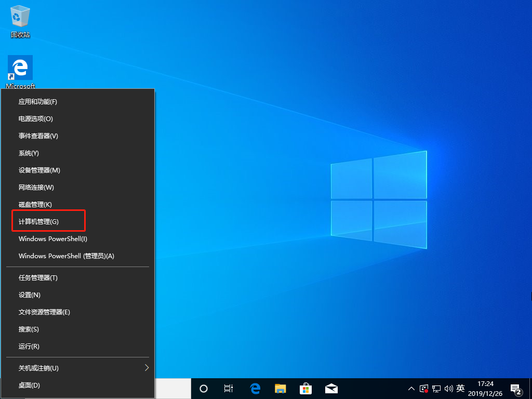Click the clock showing 17:24 in taskbar
This screenshot has width=532, height=399.
coord(486,389)
